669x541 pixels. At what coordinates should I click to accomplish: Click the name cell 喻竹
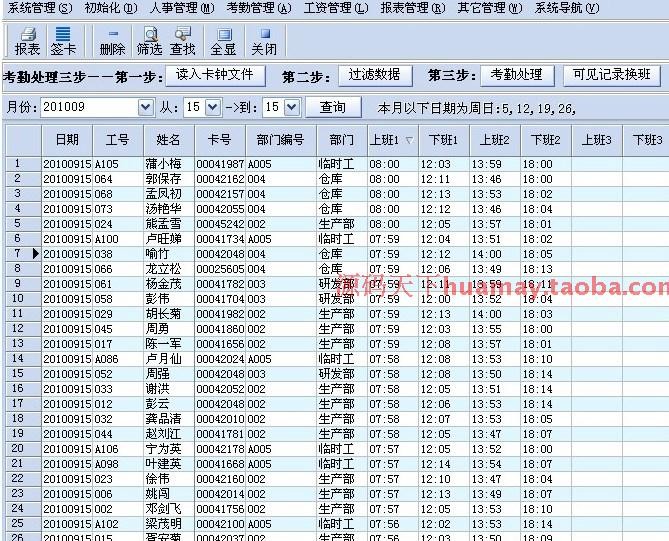tap(169, 254)
